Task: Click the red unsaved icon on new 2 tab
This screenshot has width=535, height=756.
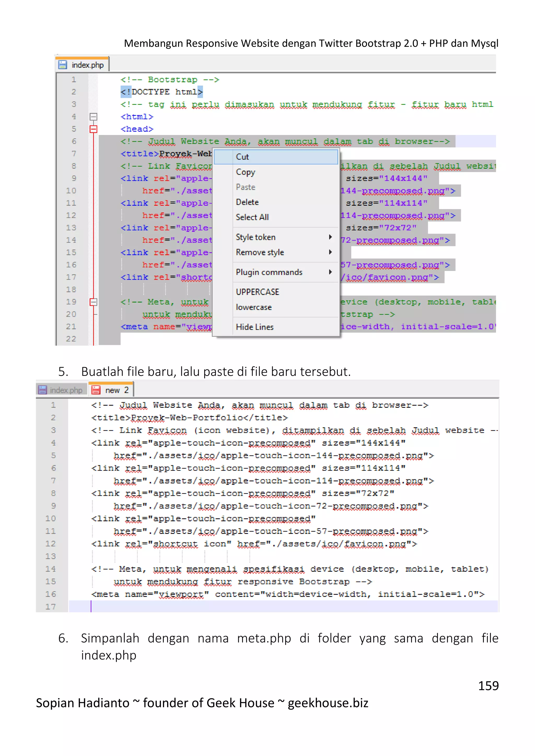Action: pyautogui.click(x=96, y=390)
